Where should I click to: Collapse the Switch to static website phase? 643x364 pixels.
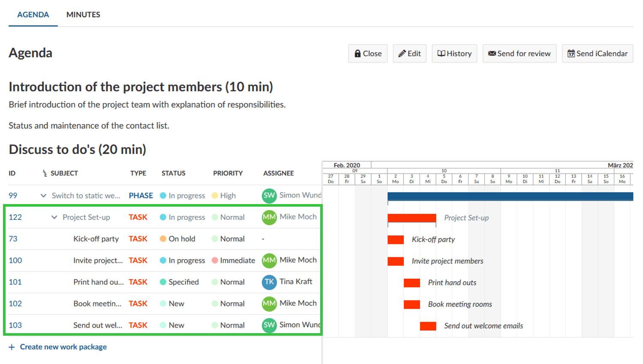pyautogui.click(x=43, y=196)
